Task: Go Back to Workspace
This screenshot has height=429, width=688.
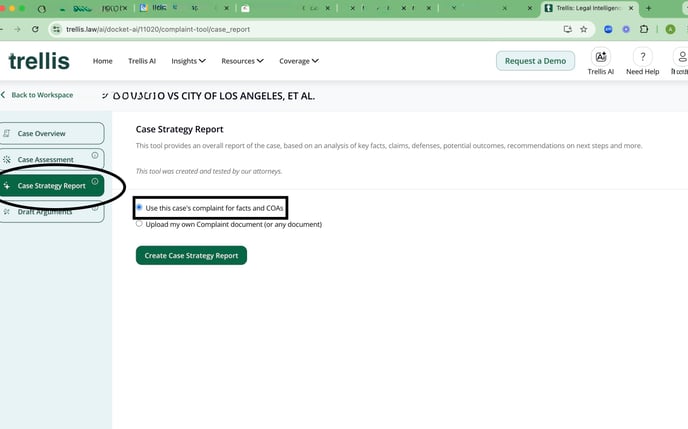Action: [37, 95]
